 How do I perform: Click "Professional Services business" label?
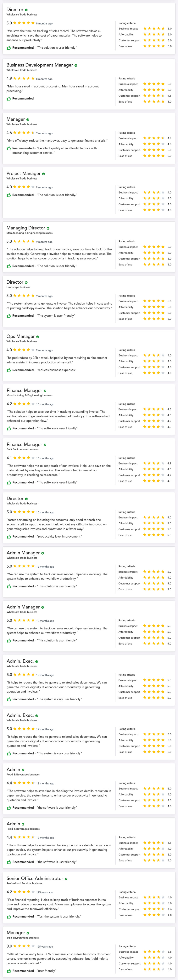coord(24,883)
